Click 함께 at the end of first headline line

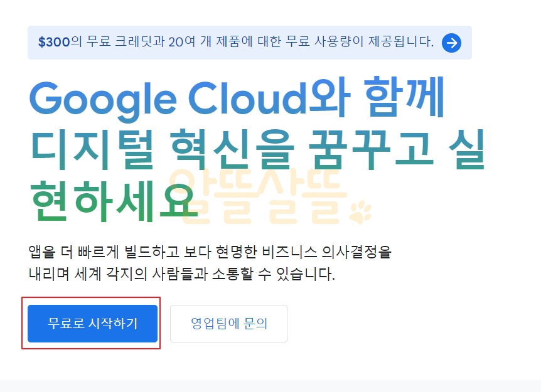click(x=404, y=97)
